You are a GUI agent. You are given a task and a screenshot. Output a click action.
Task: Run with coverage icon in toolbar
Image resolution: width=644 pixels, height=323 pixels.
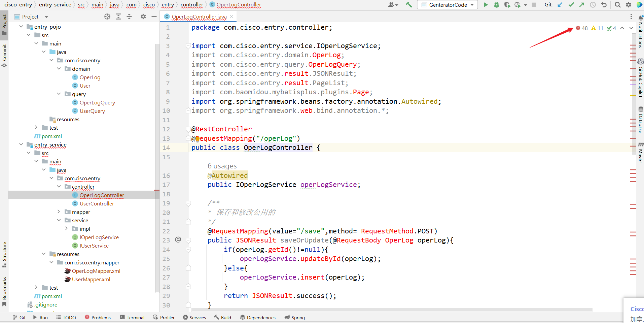tap(507, 5)
